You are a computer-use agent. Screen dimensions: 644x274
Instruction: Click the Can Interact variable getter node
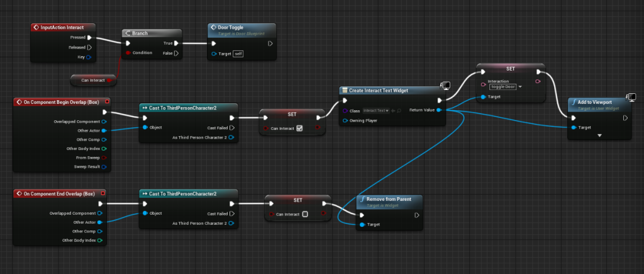93,80
